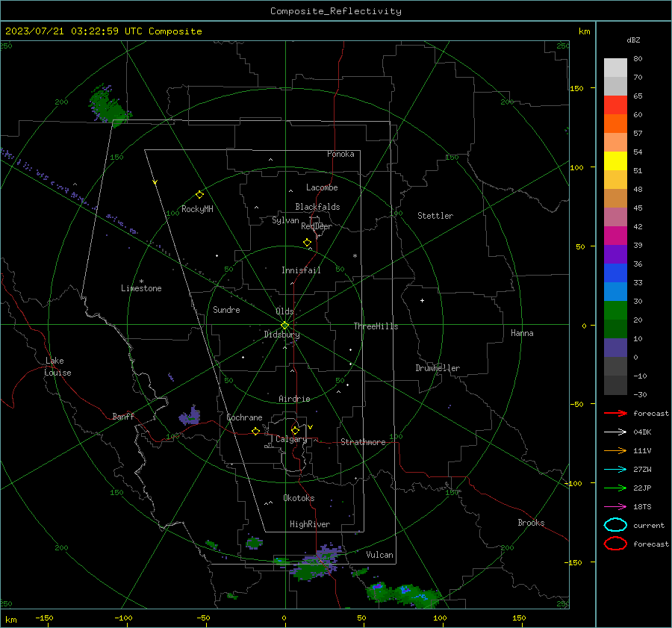Click the Olds label
The image size is (672, 628).
[284, 311]
